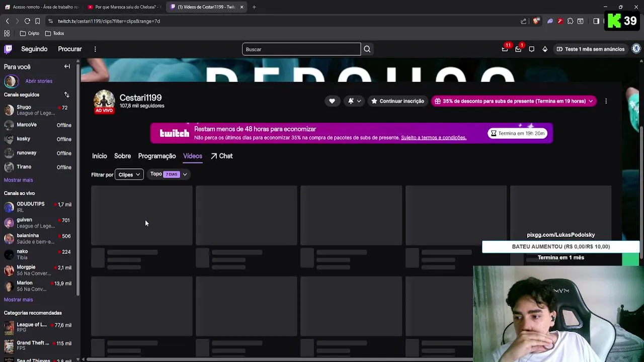Reload the page in browser
Viewport: 644px width, 362px height.
[27, 21]
